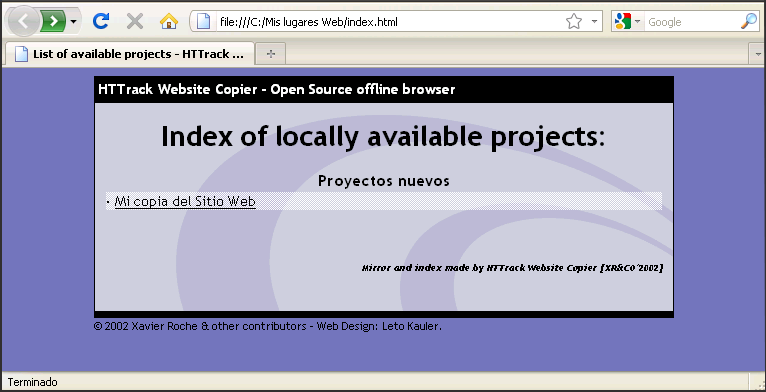The image size is (766, 392).
Task: Open the Mi copia del Sitio Web link
Action: pyautogui.click(x=185, y=201)
